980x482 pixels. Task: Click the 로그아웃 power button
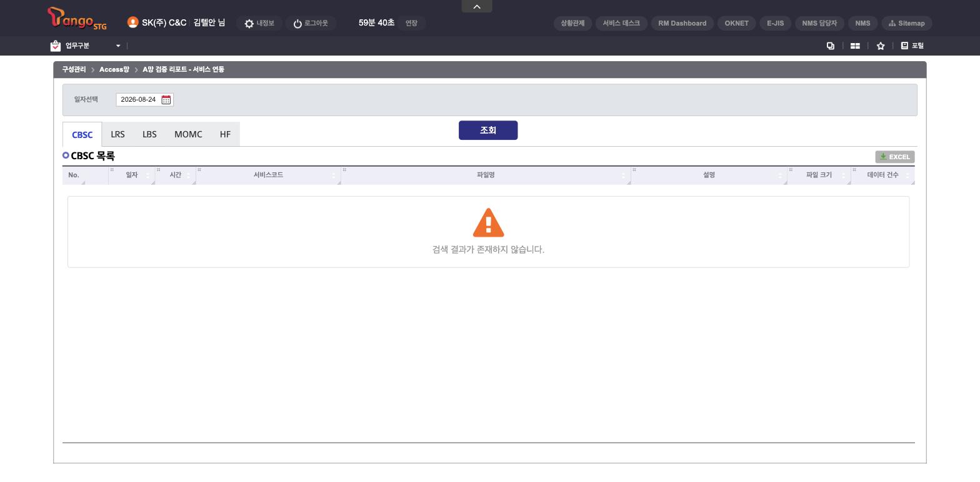(x=311, y=24)
